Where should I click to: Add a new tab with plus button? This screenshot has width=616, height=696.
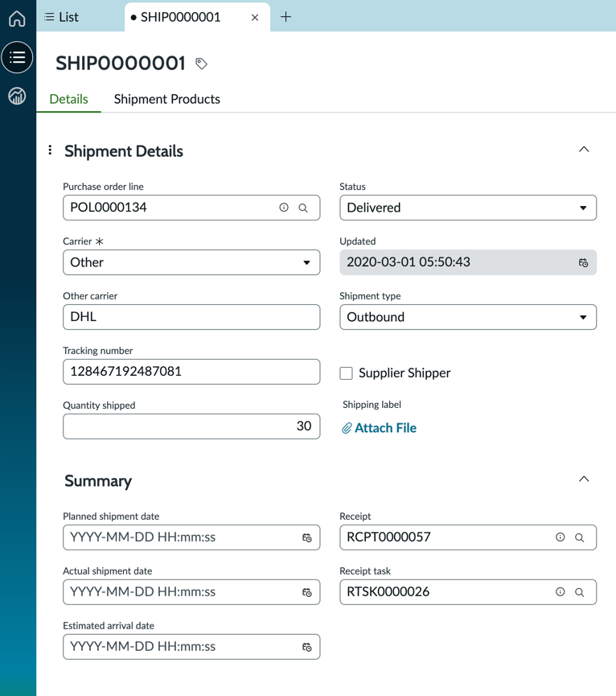pos(286,17)
